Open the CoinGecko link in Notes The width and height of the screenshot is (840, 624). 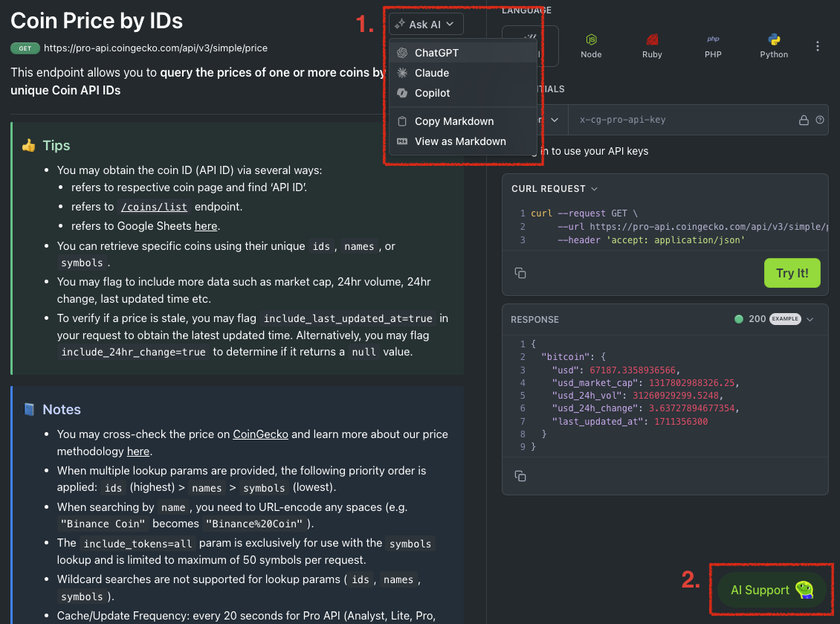pyautogui.click(x=260, y=434)
